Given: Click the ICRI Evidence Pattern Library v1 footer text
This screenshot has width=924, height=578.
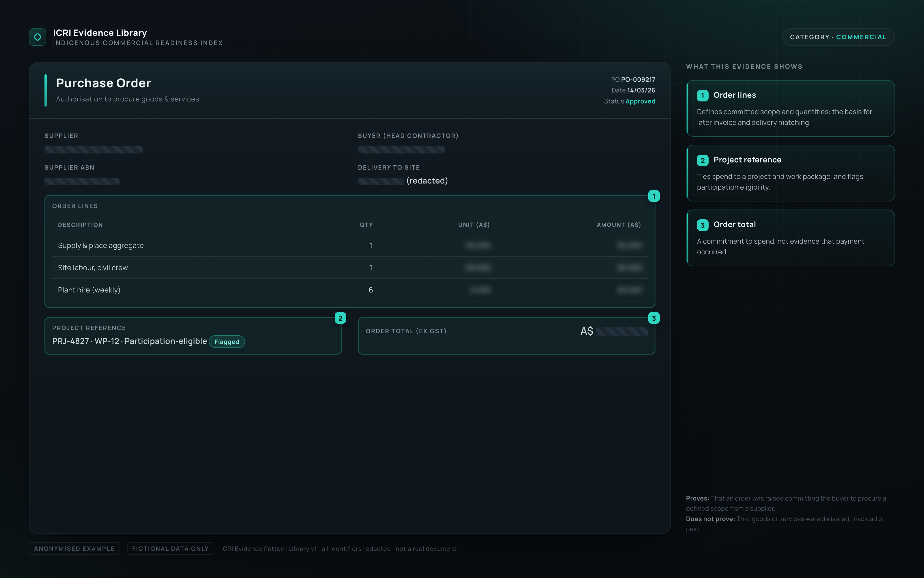Looking at the screenshot, I should point(339,549).
